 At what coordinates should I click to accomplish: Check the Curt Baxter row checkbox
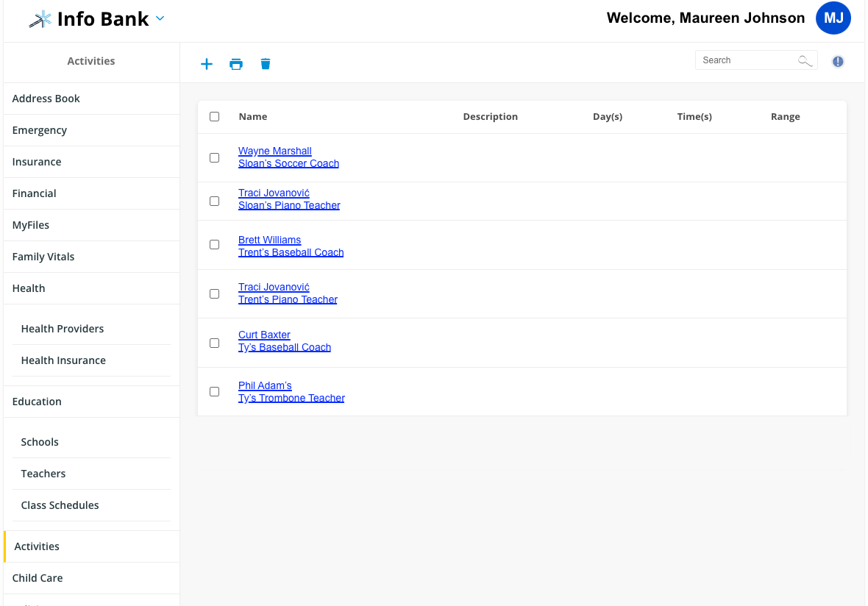(214, 343)
